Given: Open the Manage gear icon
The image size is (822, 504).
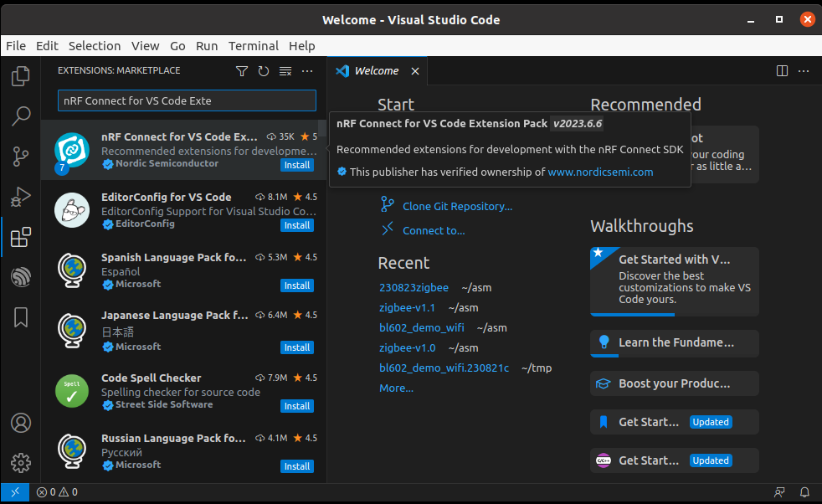Looking at the screenshot, I should (20, 463).
